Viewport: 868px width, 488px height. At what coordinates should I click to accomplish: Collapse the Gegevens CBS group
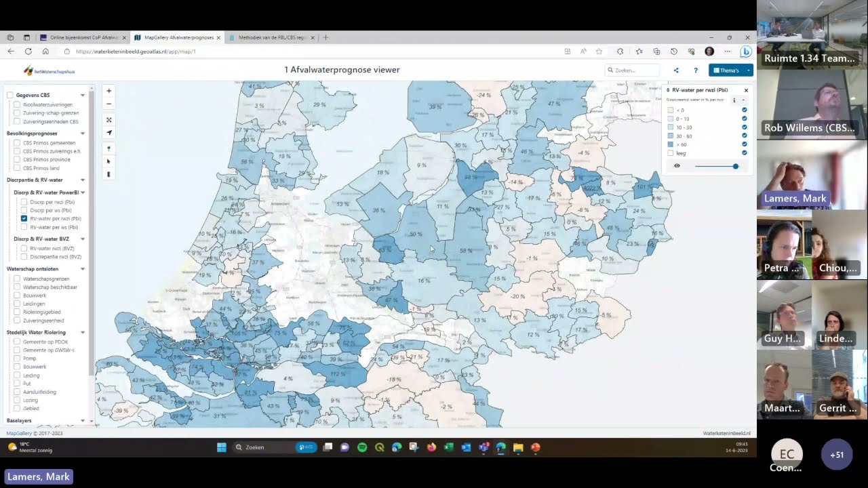coord(83,96)
